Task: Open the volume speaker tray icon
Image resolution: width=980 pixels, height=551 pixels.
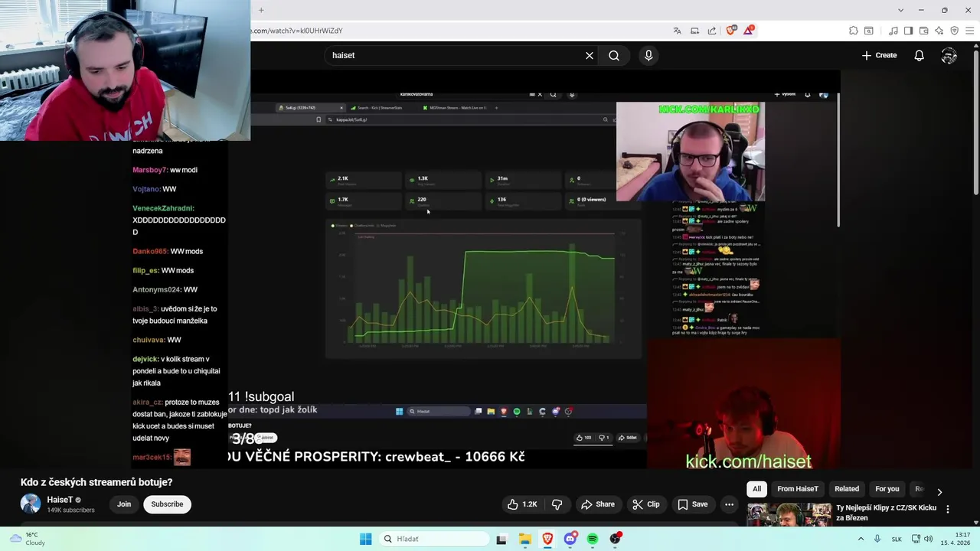Action: 929,539
